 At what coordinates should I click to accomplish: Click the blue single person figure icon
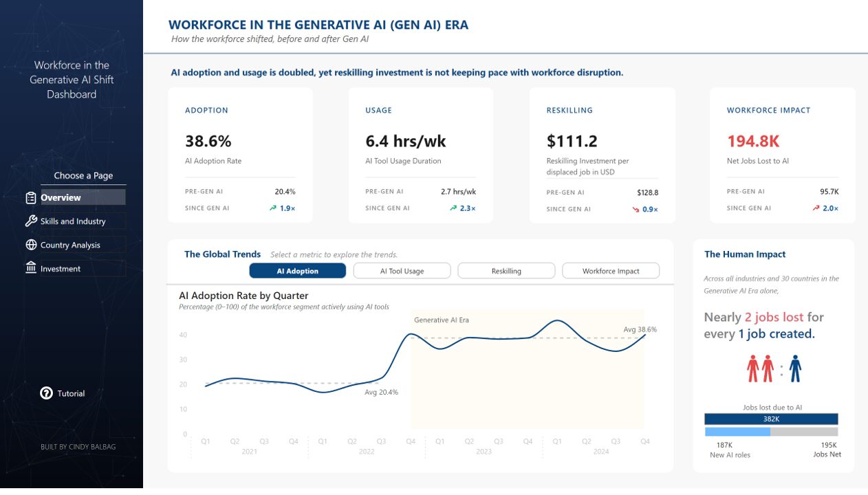[x=795, y=369]
